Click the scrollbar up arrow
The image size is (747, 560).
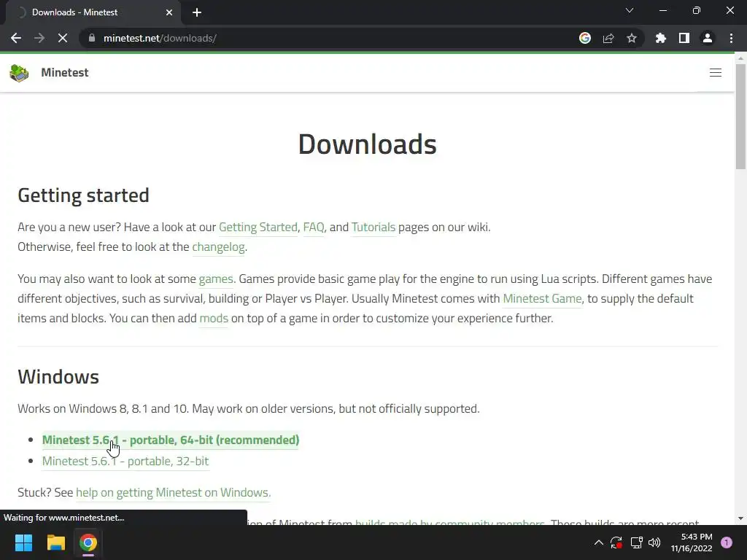tap(740, 58)
